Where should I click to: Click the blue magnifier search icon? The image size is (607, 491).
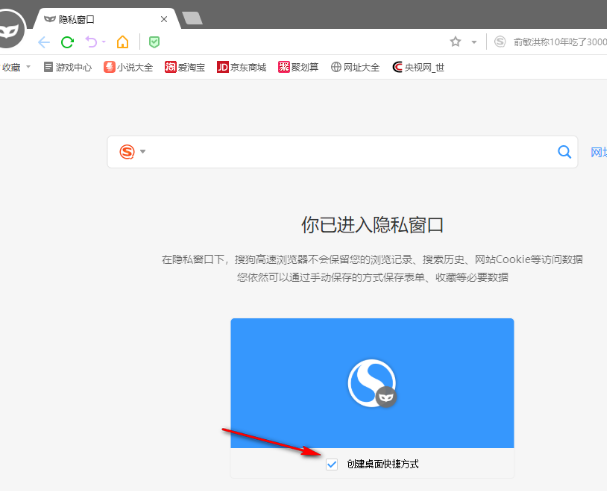(564, 152)
